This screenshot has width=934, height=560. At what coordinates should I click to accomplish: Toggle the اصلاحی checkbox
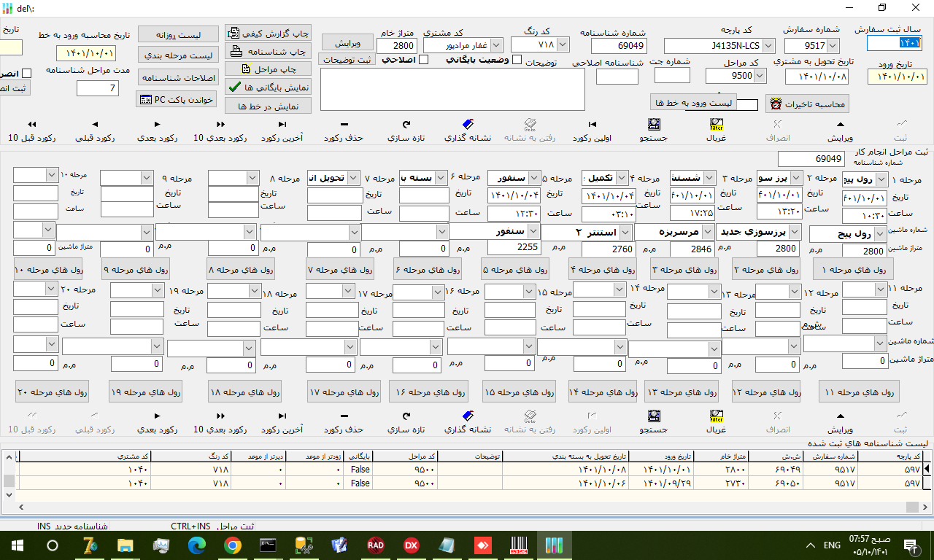(423, 60)
